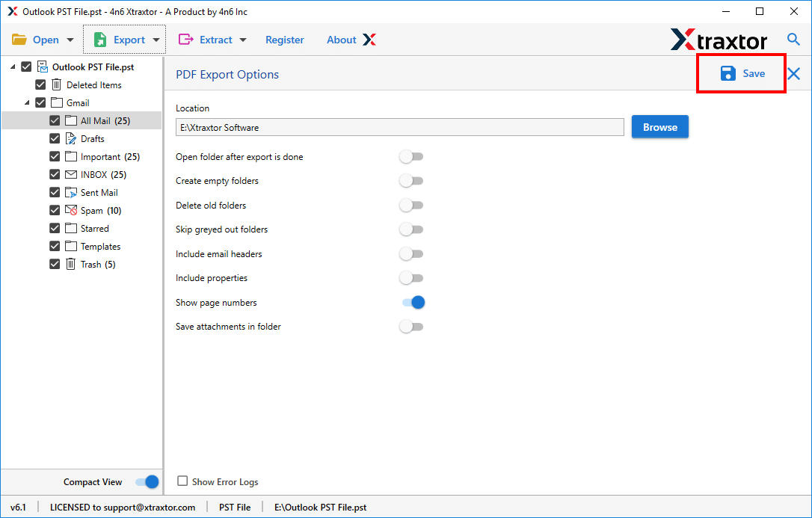Viewport: 812px width, 518px height.
Task: Expand the Open dropdown arrow
Action: pos(70,40)
